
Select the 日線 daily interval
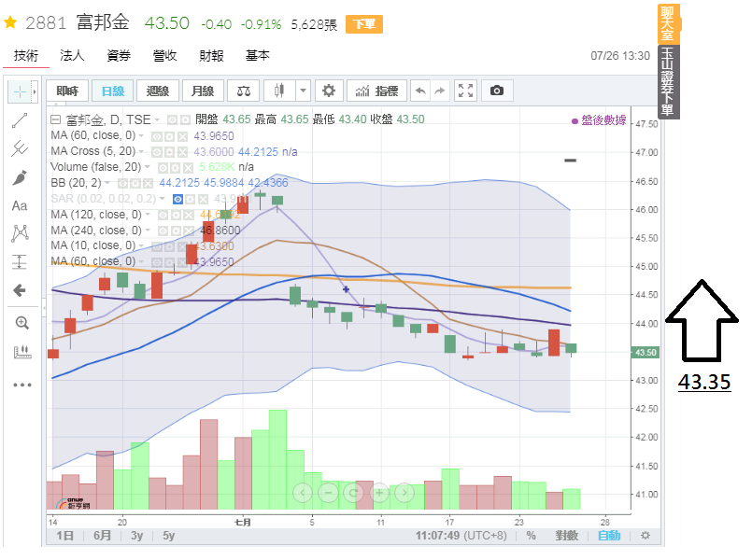click(x=113, y=91)
